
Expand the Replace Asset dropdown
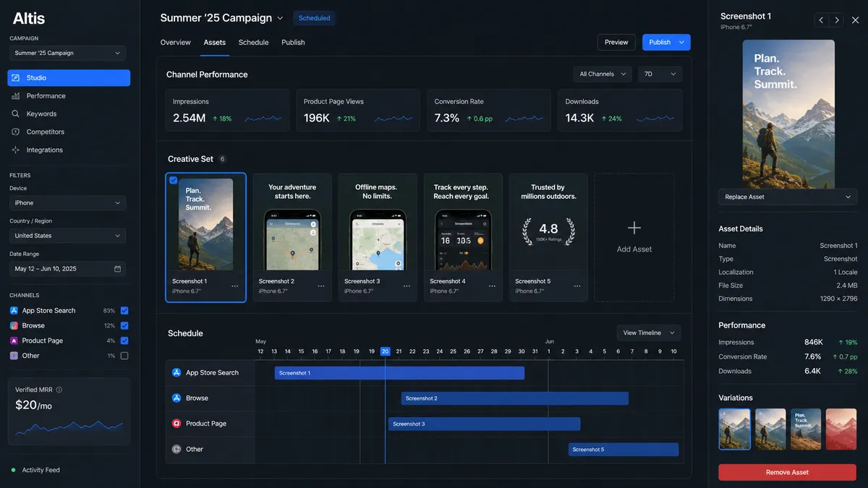[x=788, y=197]
